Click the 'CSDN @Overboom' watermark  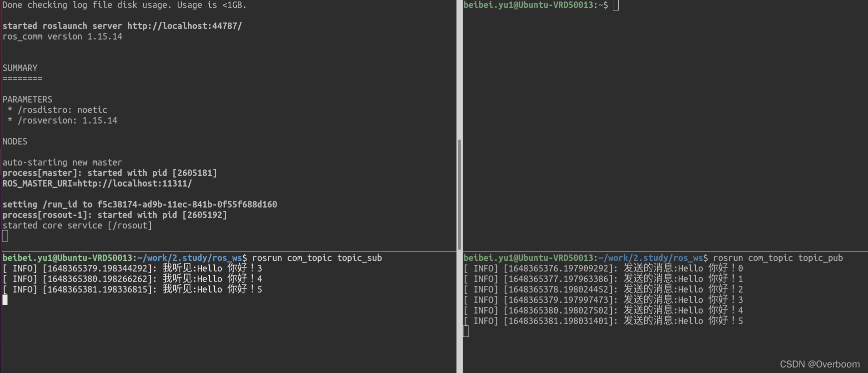[820, 364]
